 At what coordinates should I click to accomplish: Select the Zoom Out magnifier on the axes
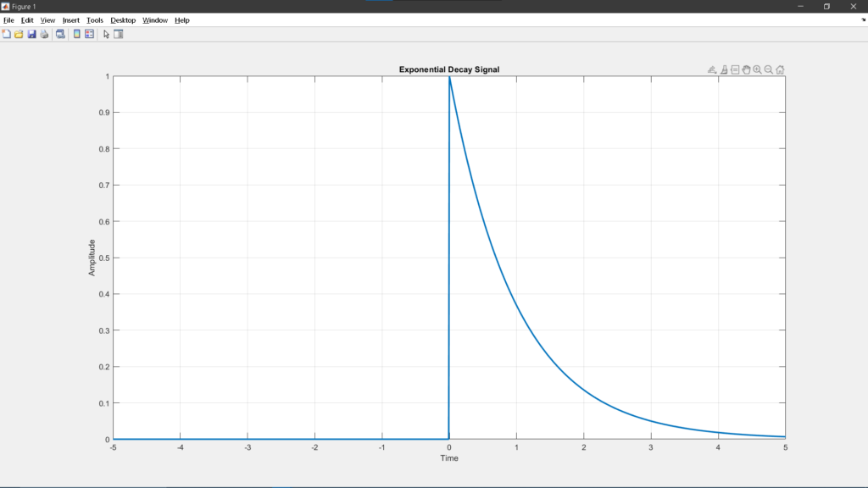[x=769, y=70]
